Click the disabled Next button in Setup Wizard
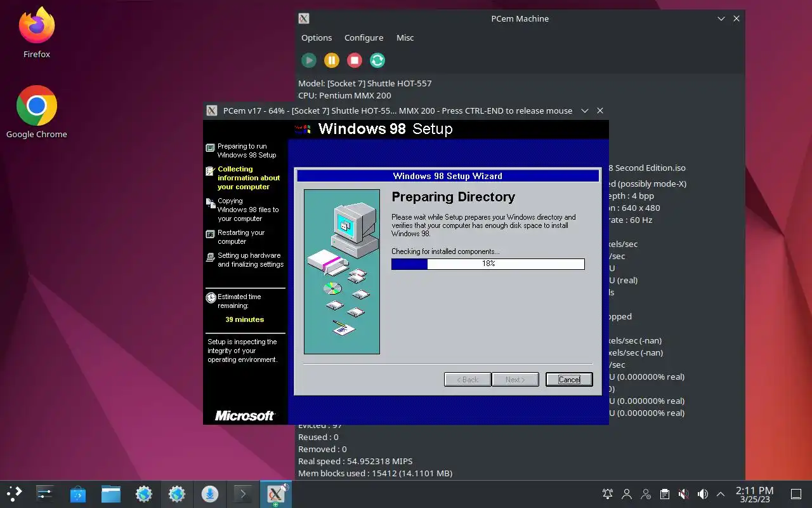812x508 pixels. [x=515, y=380]
